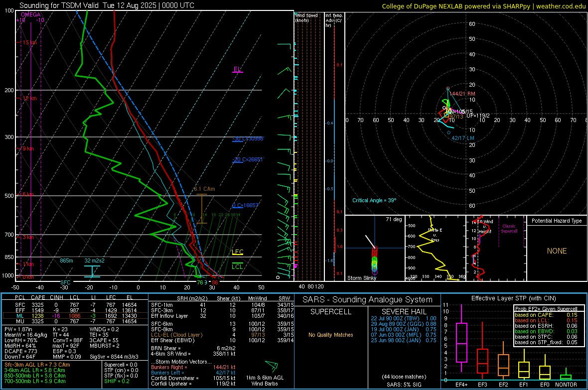Click the LCL-EL (Cloud Layer) row label
The image size is (588, 390).
point(176,335)
